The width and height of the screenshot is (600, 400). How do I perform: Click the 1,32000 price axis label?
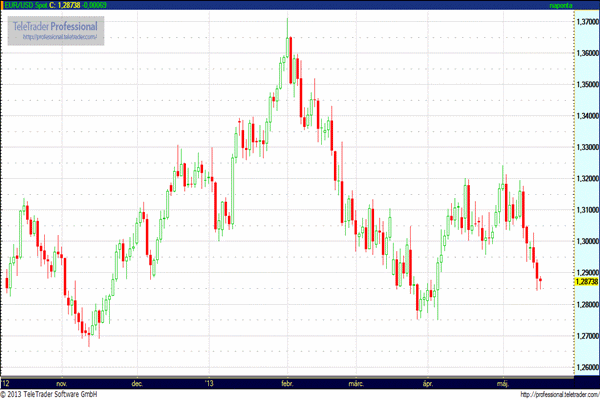(586, 179)
